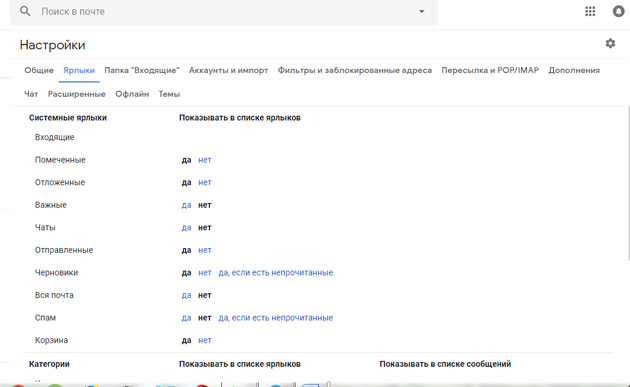The width and height of the screenshot is (630, 387).
Task: Open the Офлайн tab
Action: [x=132, y=94]
